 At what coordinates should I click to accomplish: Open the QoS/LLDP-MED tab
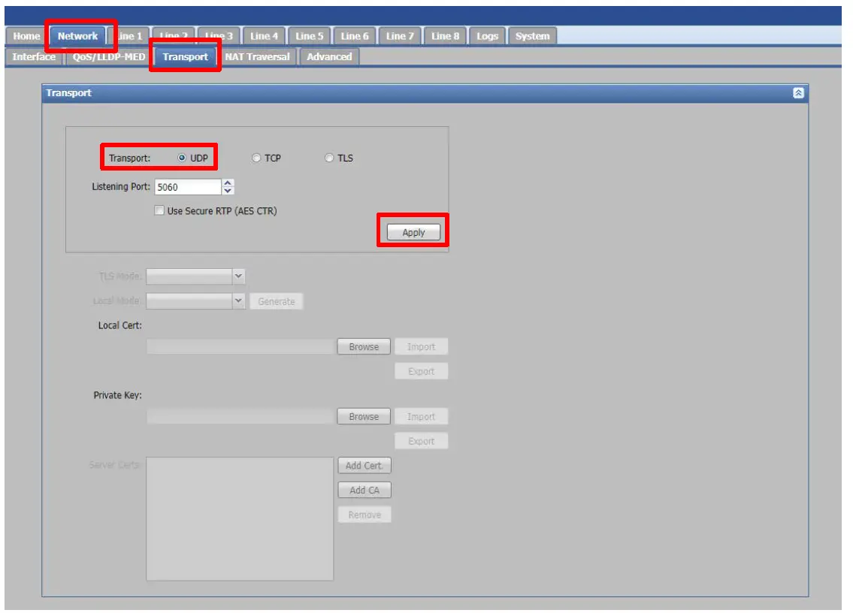(109, 56)
